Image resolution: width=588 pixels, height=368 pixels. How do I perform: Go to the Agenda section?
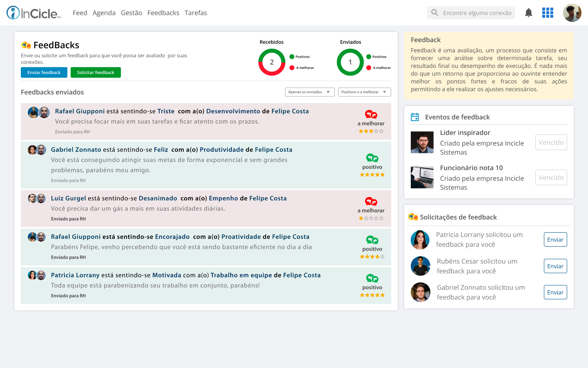pos(104,13)
